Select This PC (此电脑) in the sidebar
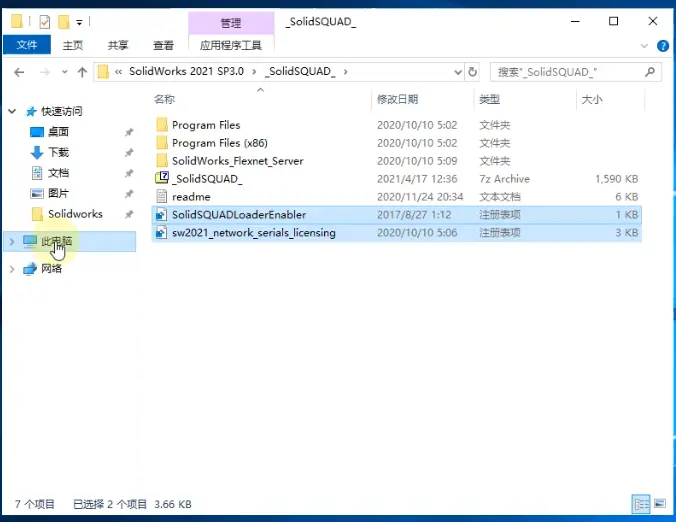Image resolution: width=676 pixels, height=522 pixels. point(69,241)
